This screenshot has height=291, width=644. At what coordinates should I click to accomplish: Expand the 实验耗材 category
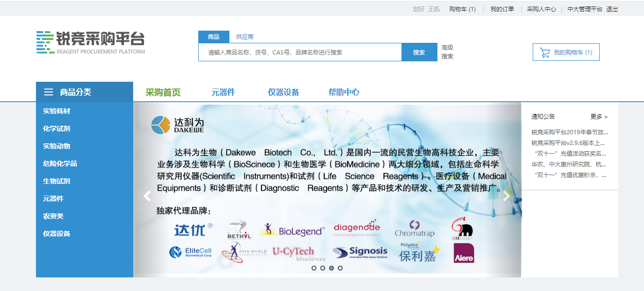click(56, 111)
